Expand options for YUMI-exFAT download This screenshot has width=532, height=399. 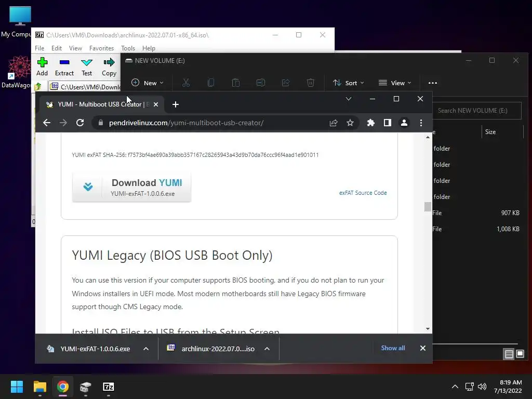pyautogui.click(x=146, y=349)
